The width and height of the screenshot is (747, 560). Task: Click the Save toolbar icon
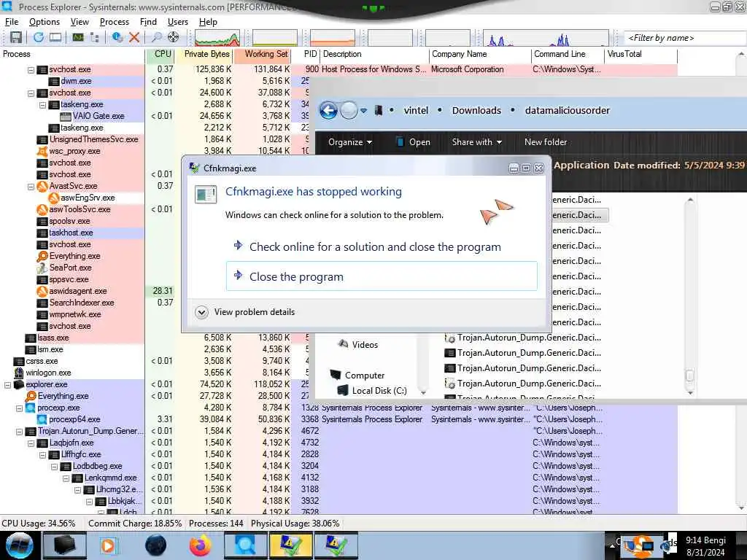[x=16, y=37]
